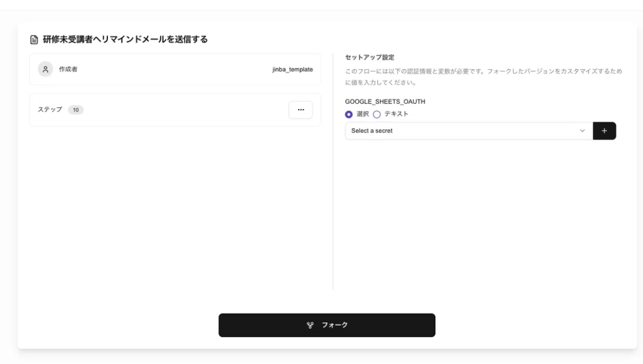Select the 選択 radio button
Viewport: 643px width, 364px height.
348,115
